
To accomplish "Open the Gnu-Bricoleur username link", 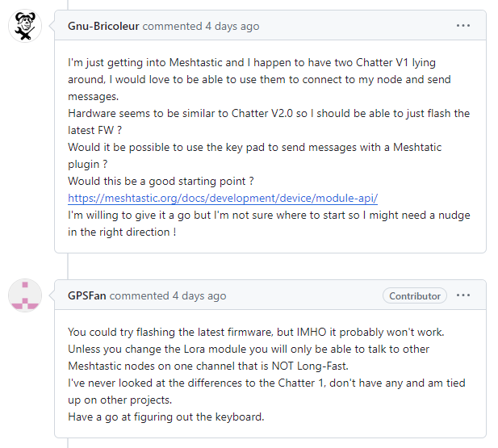I will coord(104,26).
